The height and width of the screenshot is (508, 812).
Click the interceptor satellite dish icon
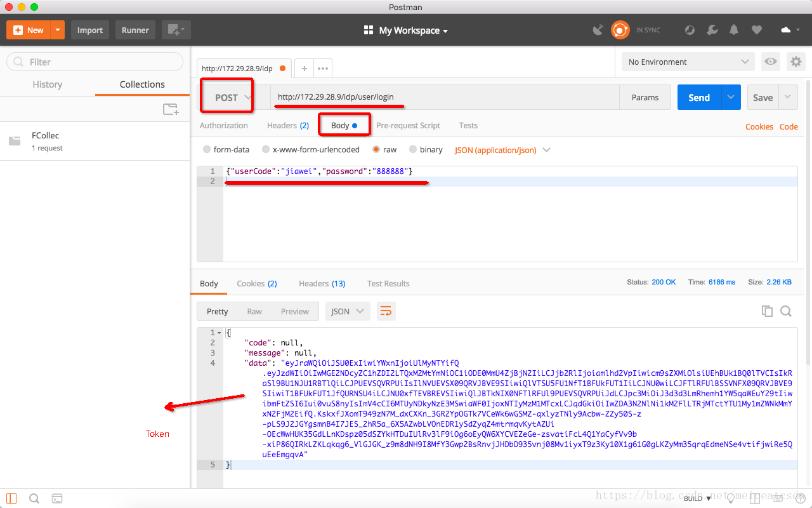pos(598,30)
